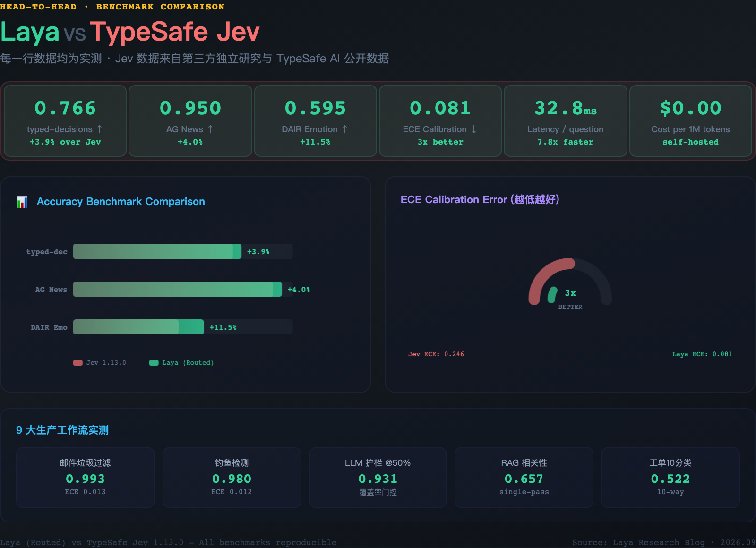Click the '7.8x faster' card text
Image resolution: width=756 pixels, height=548 pixels.
point(566,142)
